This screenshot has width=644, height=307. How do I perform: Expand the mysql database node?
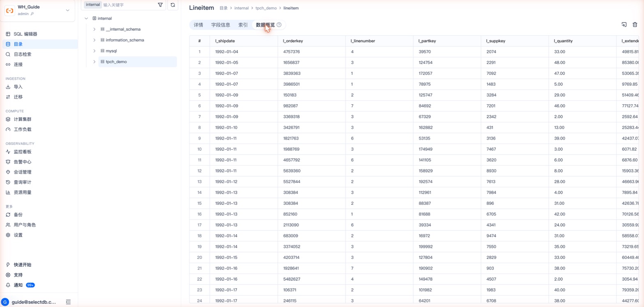click(94, 51)
